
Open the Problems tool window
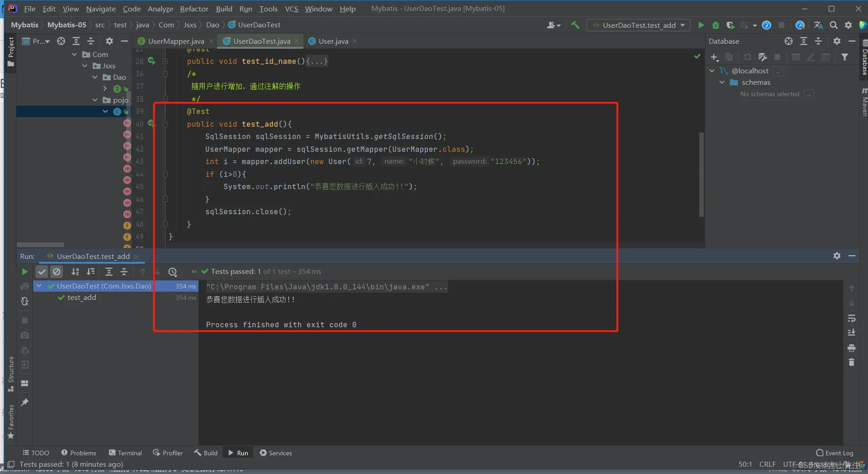click(x=78, y=453)
